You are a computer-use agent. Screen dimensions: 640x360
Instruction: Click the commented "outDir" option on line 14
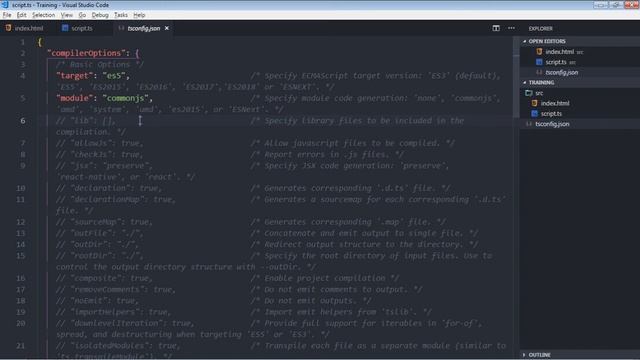point(97,244)
